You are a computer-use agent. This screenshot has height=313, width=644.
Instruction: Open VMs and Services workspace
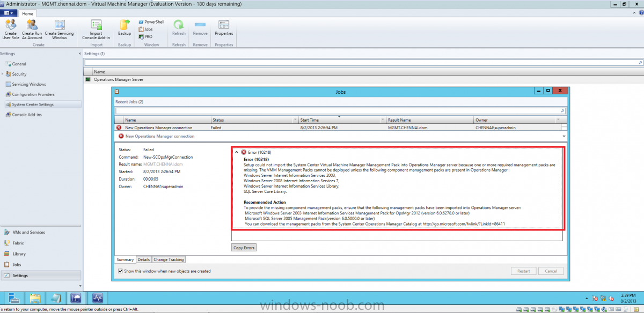click(x=41, y=233)
